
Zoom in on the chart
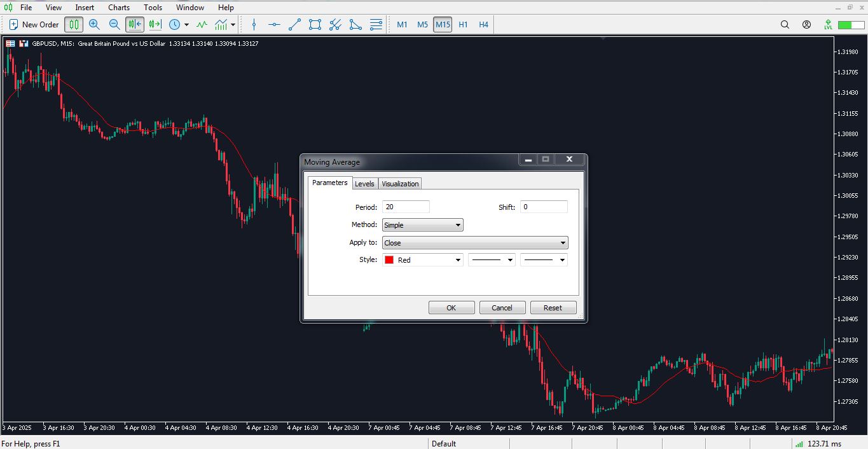tap(95, 24)
